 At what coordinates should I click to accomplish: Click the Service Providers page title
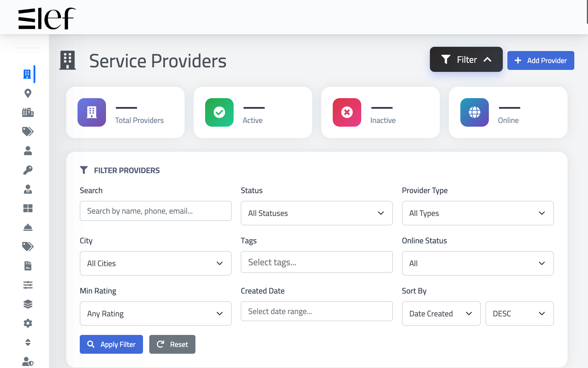coord(158,61)
